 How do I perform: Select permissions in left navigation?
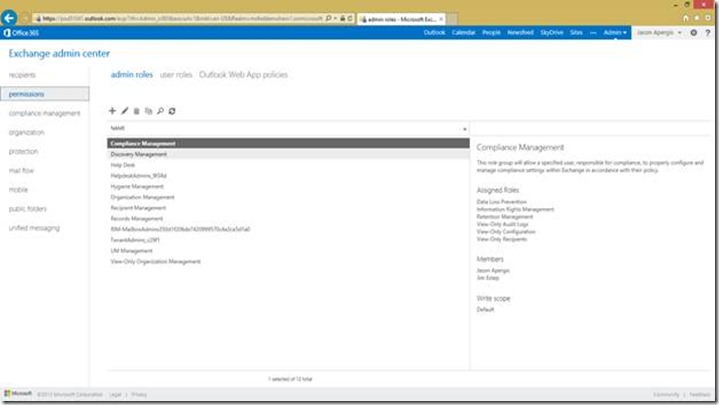45,94
